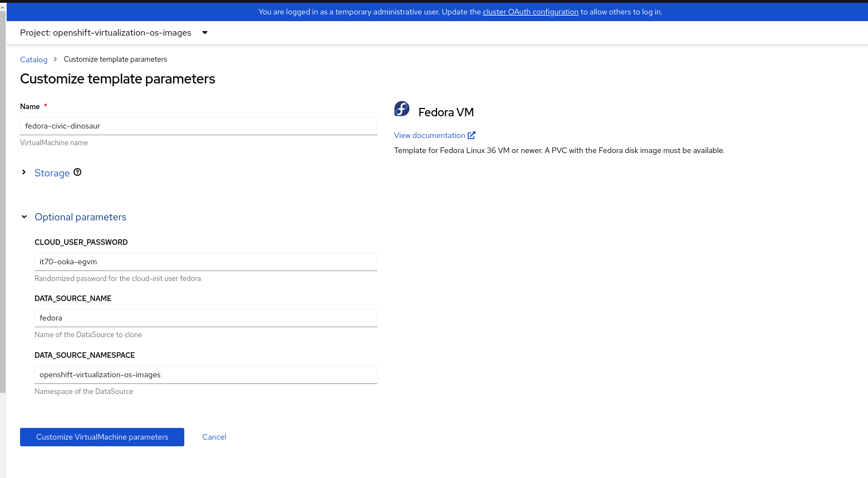Click the CLOUD_USER_PASSWORD label
Viewport: 868px width, 478px height.
[x=81, y=242]
